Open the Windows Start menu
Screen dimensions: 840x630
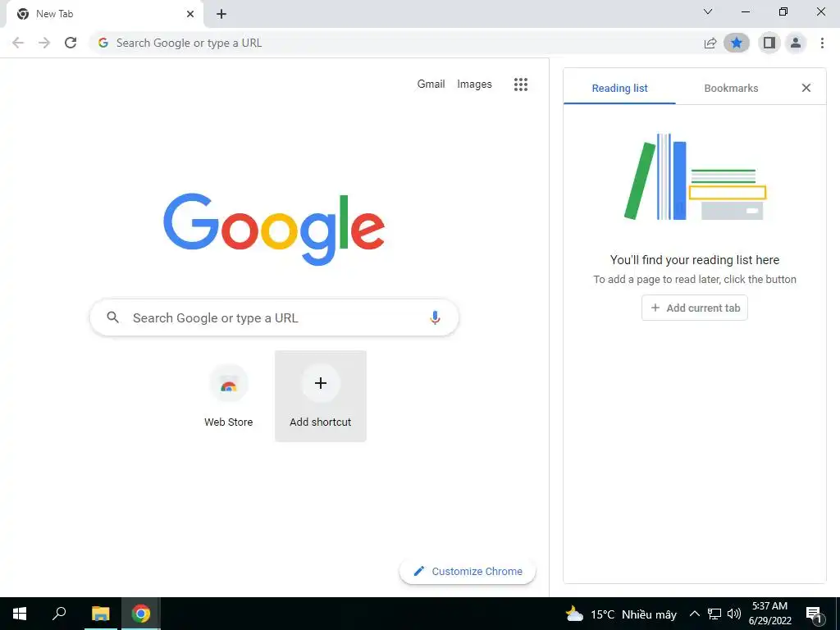(20, 614)
